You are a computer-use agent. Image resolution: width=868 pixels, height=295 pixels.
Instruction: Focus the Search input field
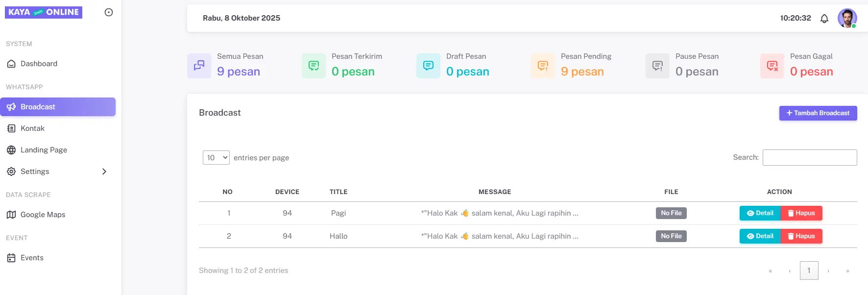point(809,157)
